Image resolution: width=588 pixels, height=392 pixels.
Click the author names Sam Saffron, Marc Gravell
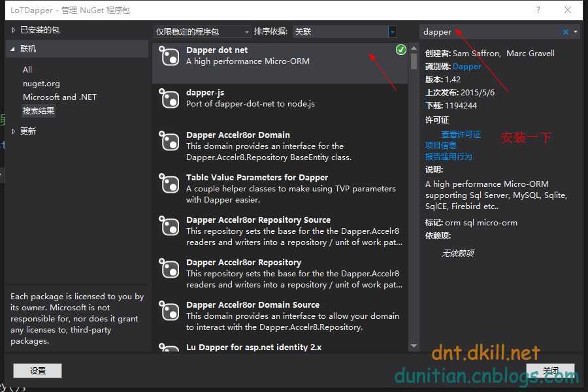[504, 54]
